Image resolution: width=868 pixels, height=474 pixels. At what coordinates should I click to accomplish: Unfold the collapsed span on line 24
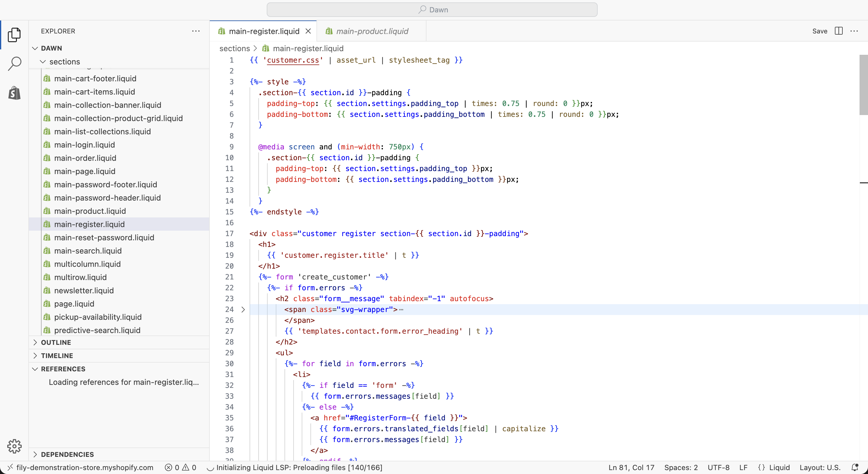point(243,309)
